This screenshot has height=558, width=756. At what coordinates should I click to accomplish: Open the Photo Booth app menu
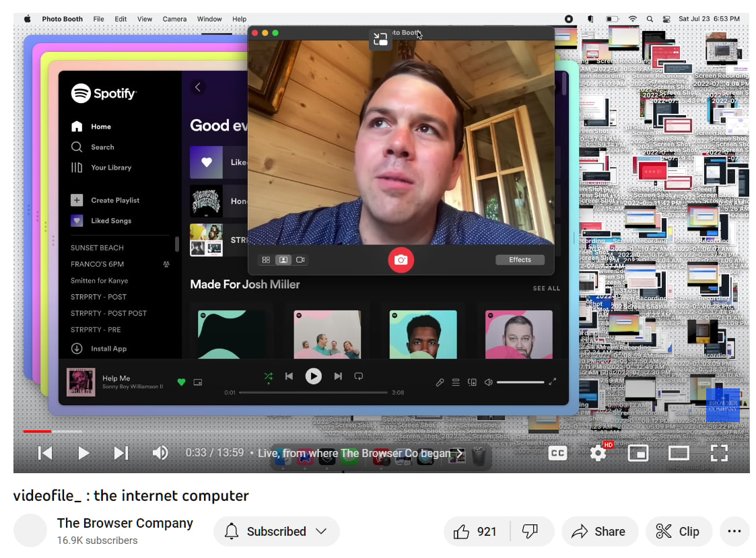click(62, 19)
